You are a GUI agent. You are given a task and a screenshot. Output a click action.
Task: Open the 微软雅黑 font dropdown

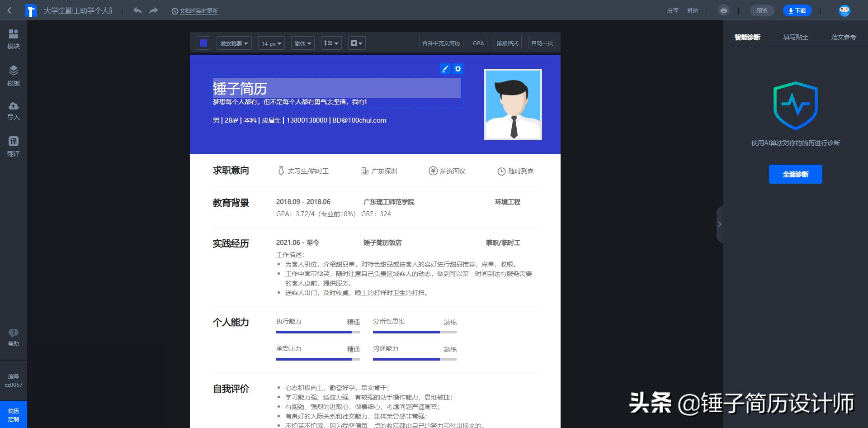point(233,43)
